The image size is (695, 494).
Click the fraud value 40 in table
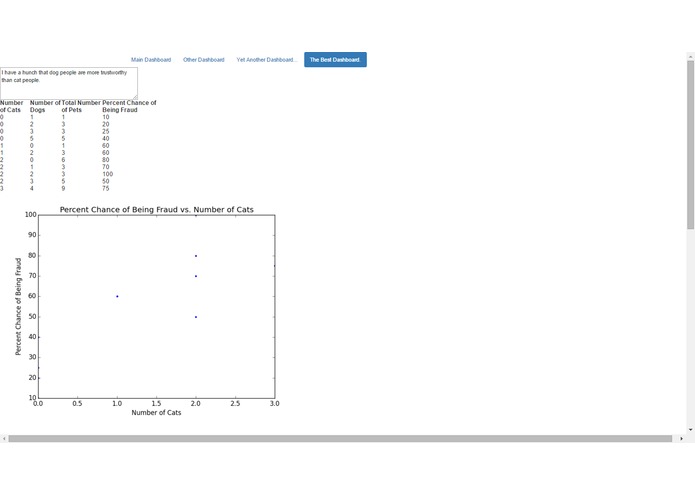(x=105, y=139)
